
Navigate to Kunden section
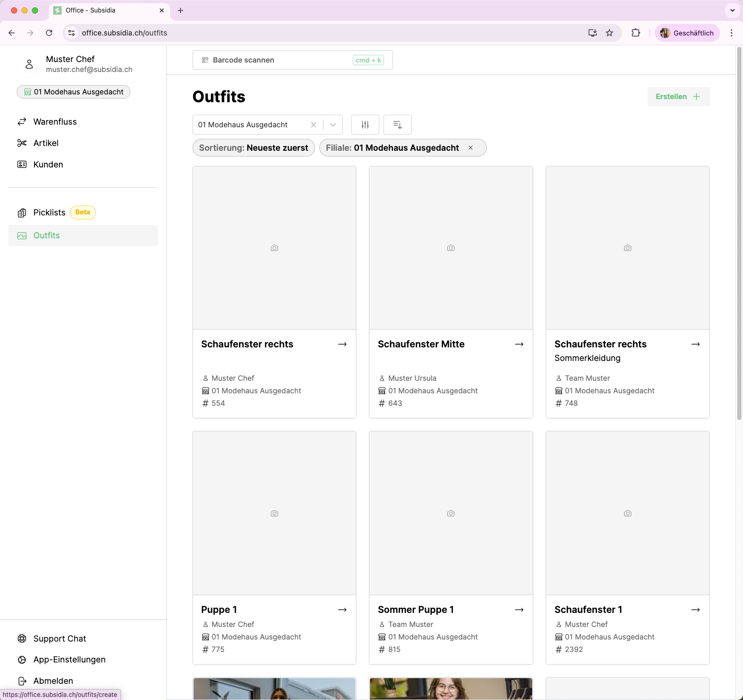[48, 164]
